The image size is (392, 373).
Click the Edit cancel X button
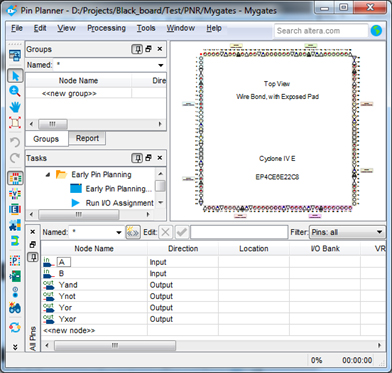coord(165,232)
